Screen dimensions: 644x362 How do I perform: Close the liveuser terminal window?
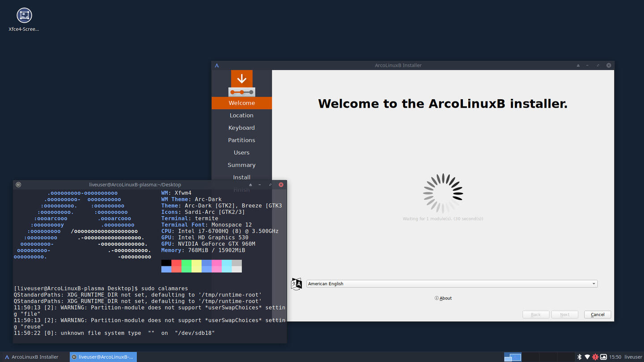pyautogui.click(x=281, y=185)
